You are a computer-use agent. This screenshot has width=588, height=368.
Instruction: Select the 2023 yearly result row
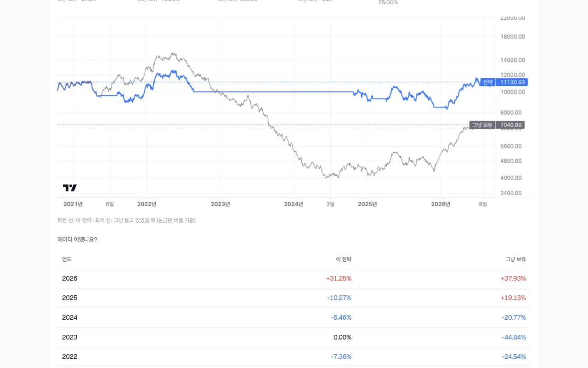click(x=294, y=337)
